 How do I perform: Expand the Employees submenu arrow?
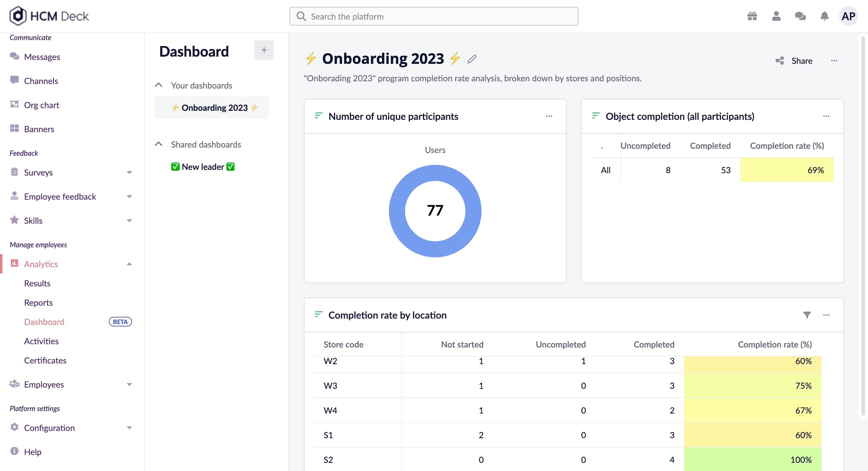click(x=129, y=385)
